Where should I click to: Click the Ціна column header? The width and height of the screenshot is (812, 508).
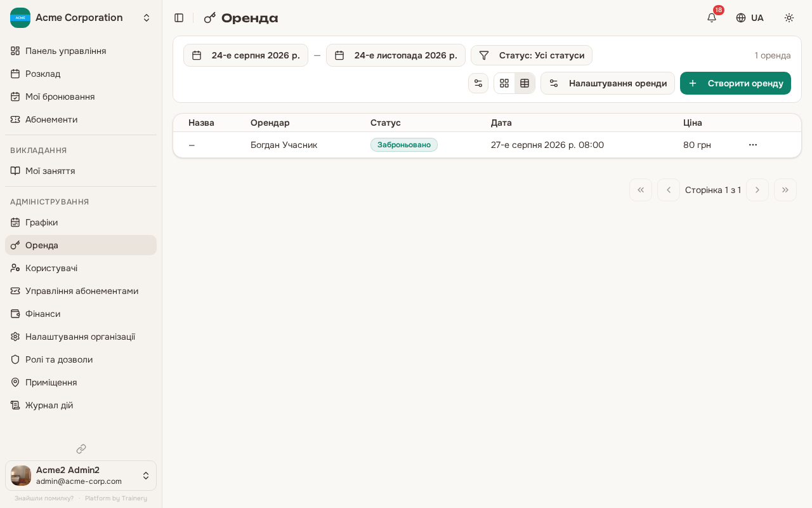tap(693, 123)
